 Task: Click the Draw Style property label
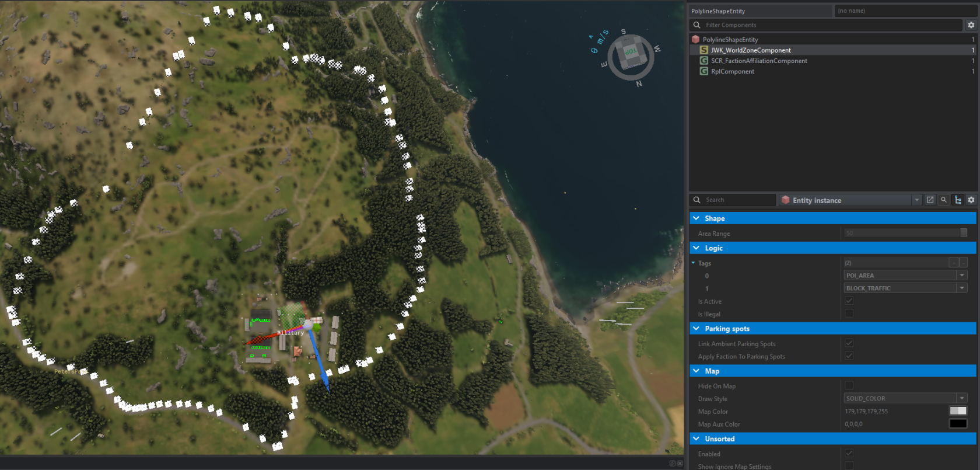click(713, 399)
